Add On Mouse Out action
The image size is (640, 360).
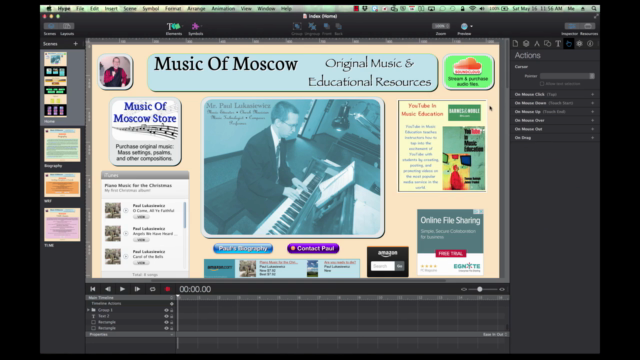[x=593, y=129]
